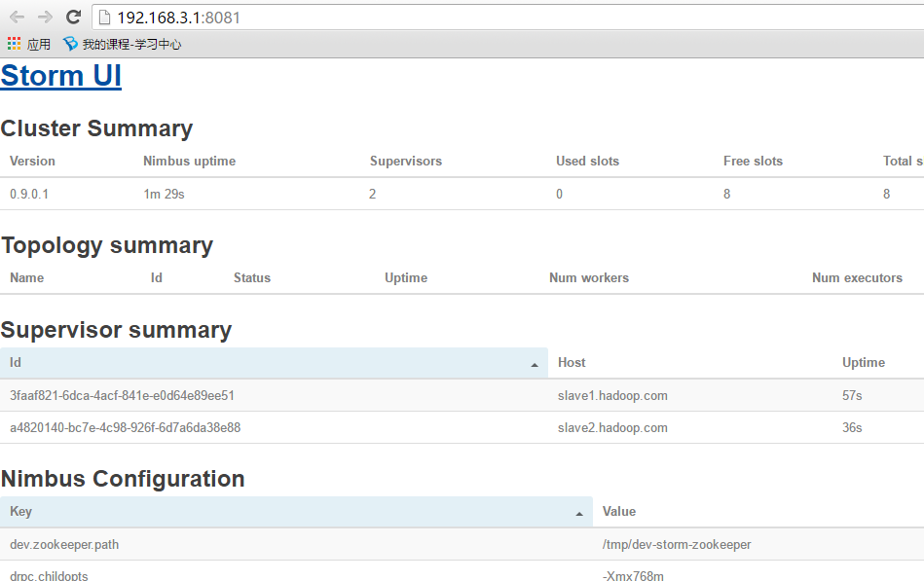Select Used slots value 0
924x581 pixels.
pyautogui.click(x=559, y=194)
